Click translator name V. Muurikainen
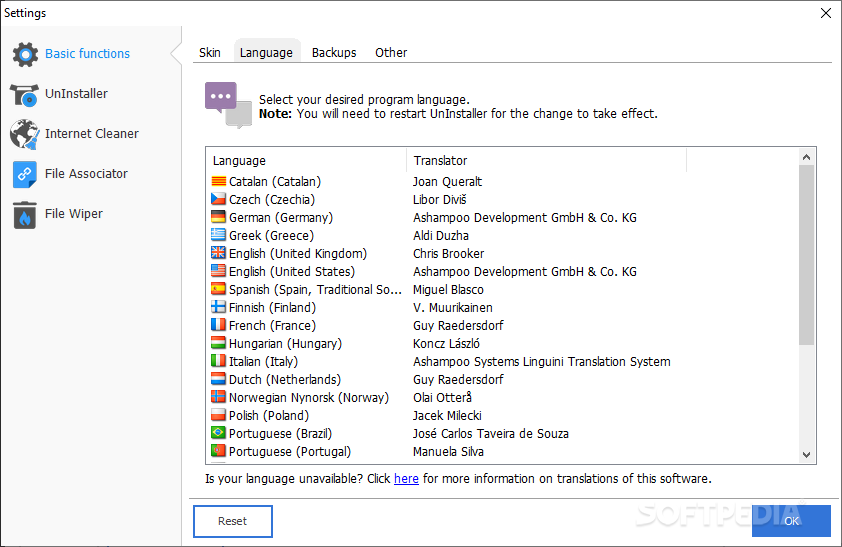The height and width of the screenshot is (547, 842). [x=453, y=308]
